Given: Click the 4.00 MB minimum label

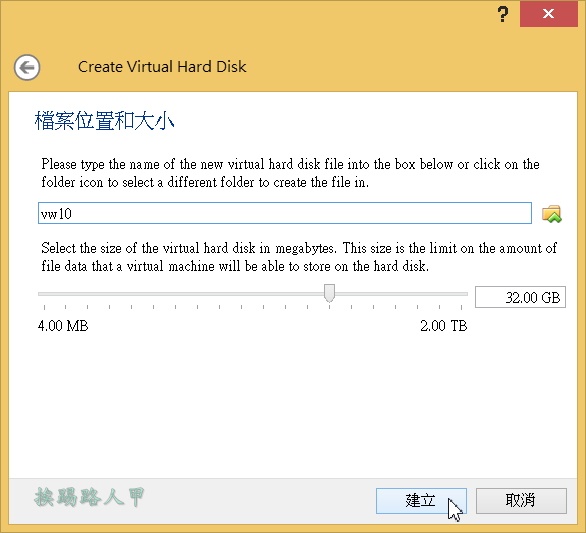Looking at the screenshot, I should pos(63,326).
